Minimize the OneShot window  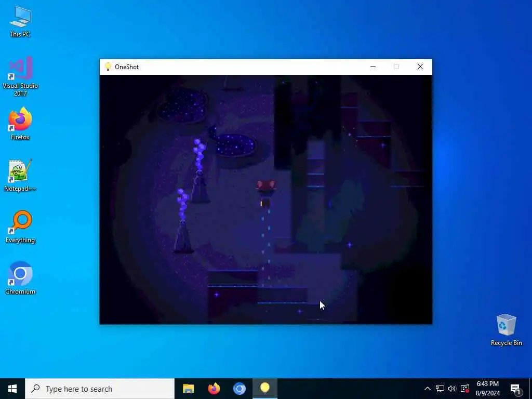[x=373, y=67]
